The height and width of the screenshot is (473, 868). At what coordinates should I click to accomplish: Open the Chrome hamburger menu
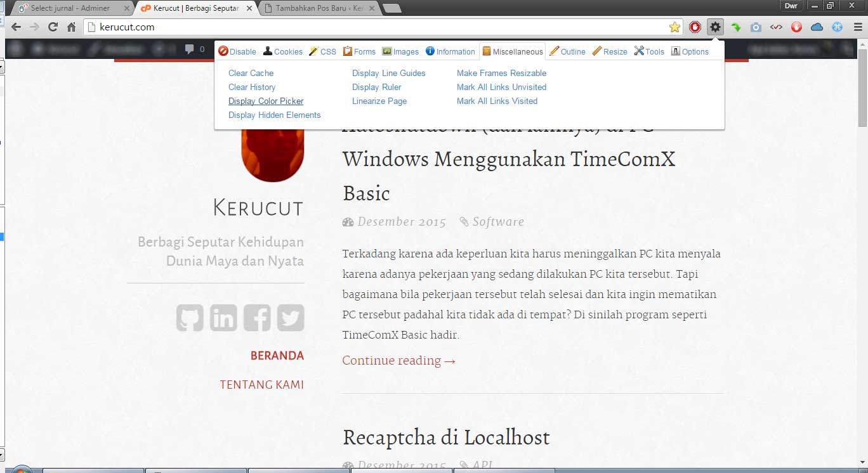click(x=858, y=27)
